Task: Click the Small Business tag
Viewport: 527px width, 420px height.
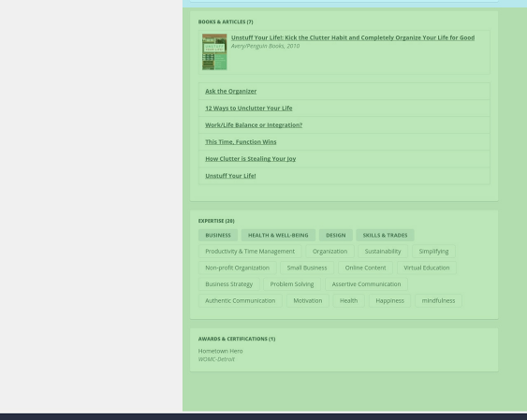Action: click(307, 268)
